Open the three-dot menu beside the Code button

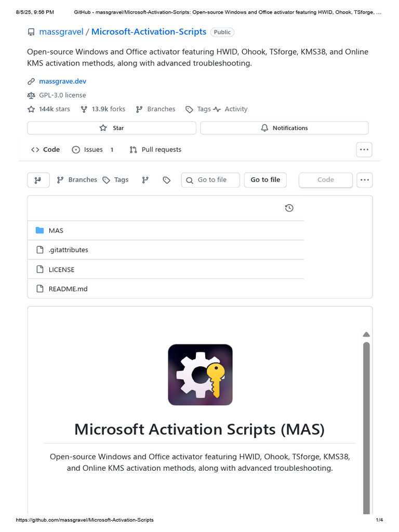click(x=365, y=180)
